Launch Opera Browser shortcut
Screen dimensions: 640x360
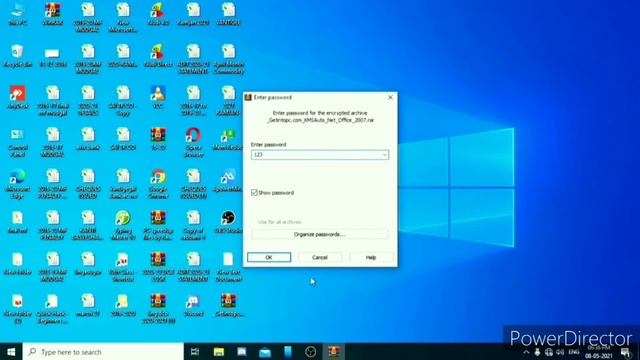tap(193, 143)
